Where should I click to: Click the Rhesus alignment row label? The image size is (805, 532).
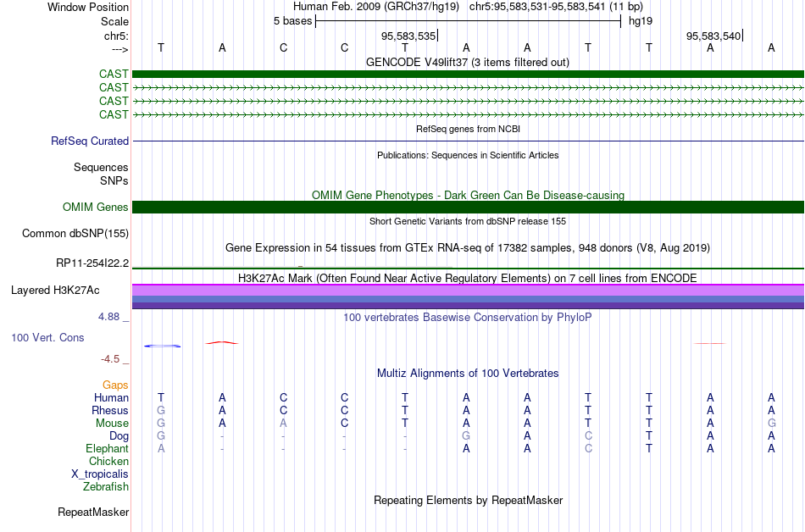110,410
